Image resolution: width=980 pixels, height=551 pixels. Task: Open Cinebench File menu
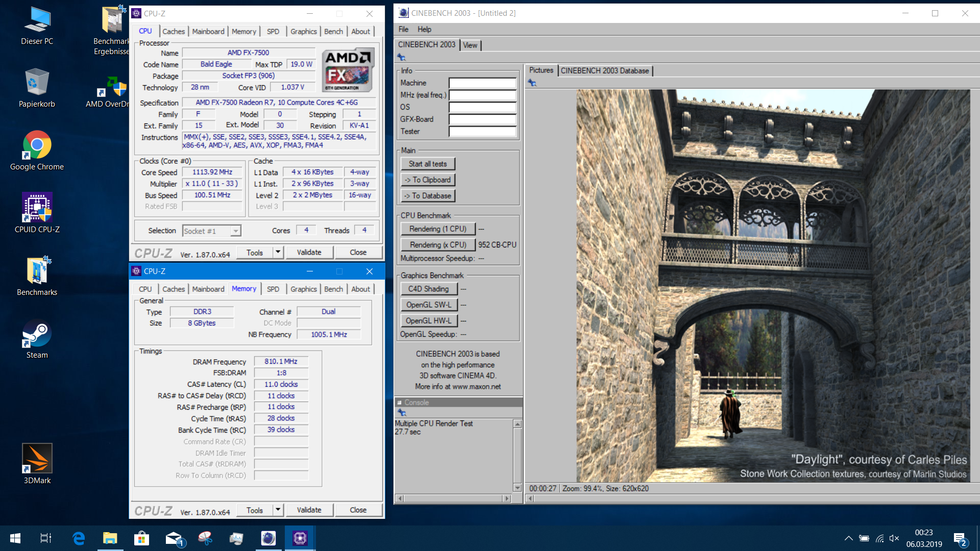point(403,29)
